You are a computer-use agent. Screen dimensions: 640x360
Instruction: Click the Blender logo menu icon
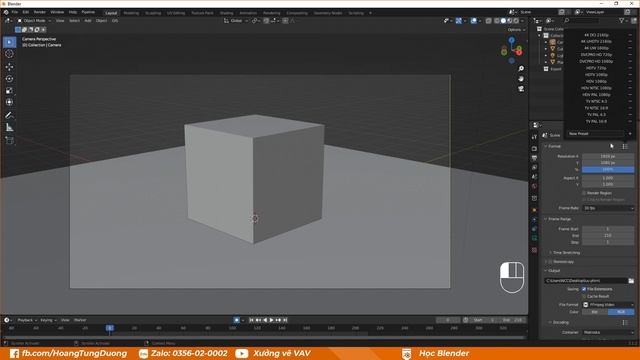[x=6, y=12]
